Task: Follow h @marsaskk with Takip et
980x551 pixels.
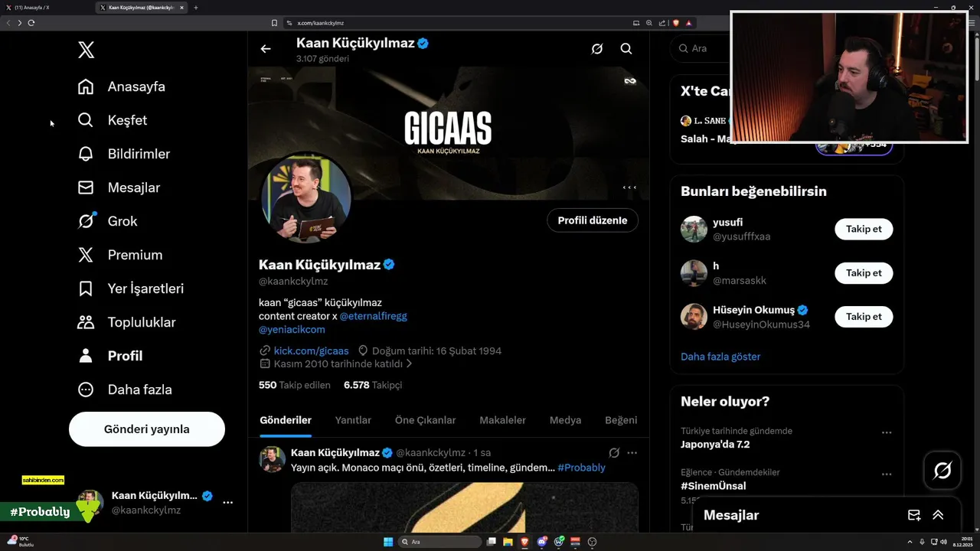Action: point(864,273)
